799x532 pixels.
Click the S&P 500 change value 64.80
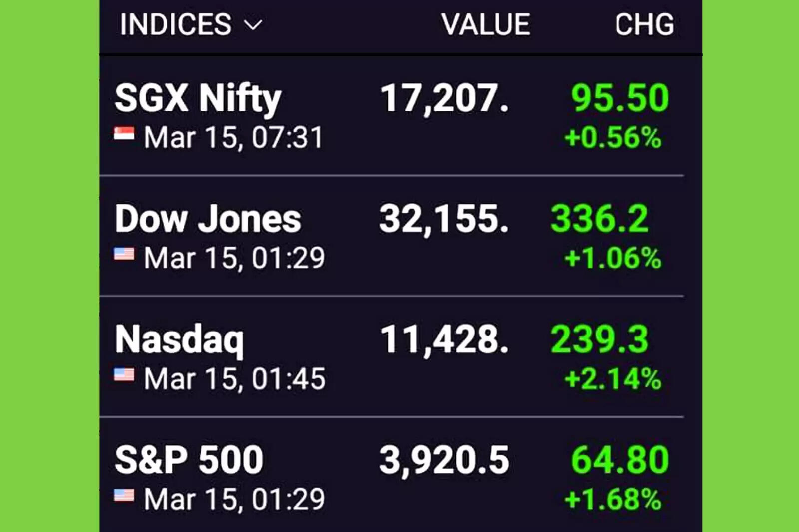620,460
